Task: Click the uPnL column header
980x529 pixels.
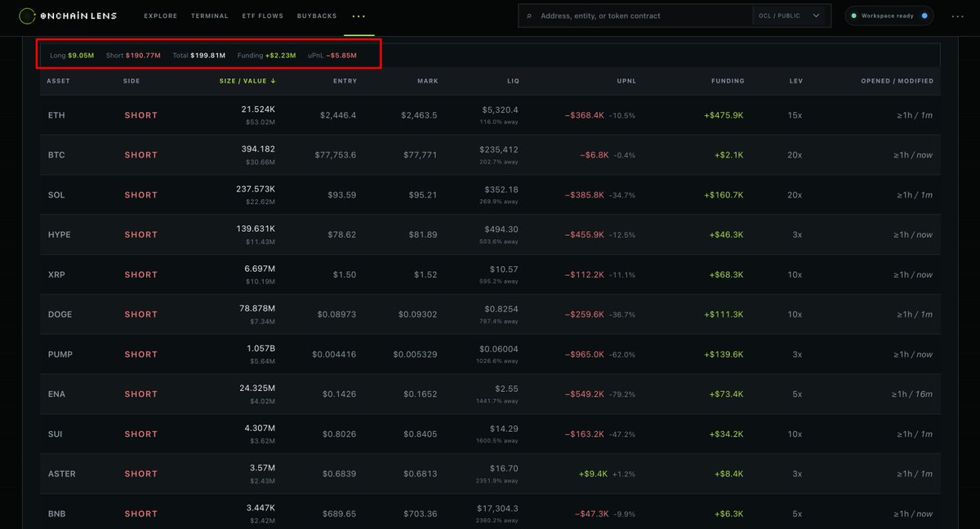Action: pyautogui.click(x=626, y=81)
